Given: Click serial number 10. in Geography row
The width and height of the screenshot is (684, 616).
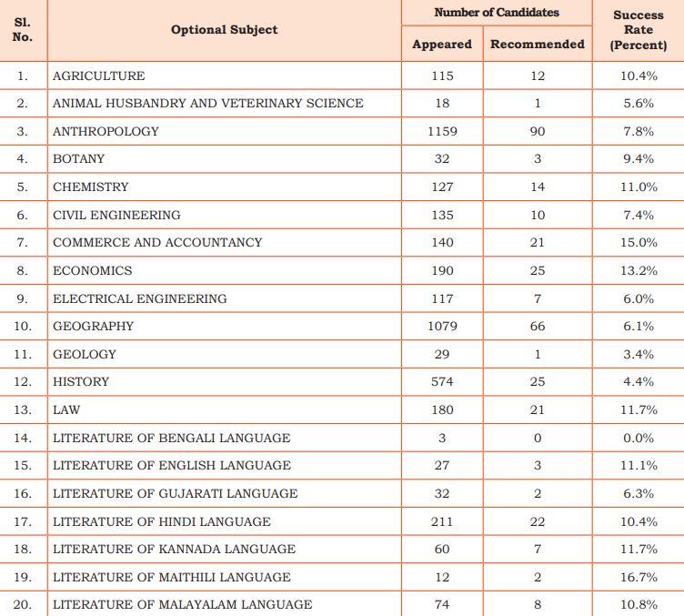Looking at the screenshot, I should point(23,326).
